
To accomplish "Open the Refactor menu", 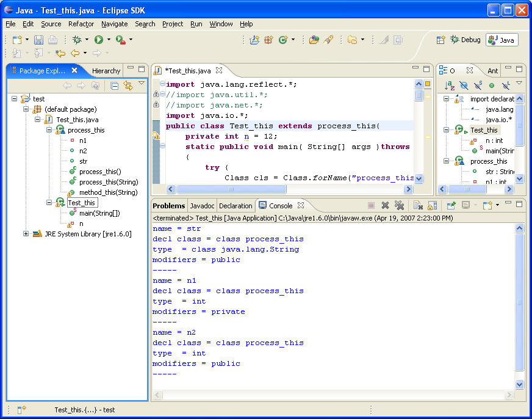I will [x=81, y=24].
